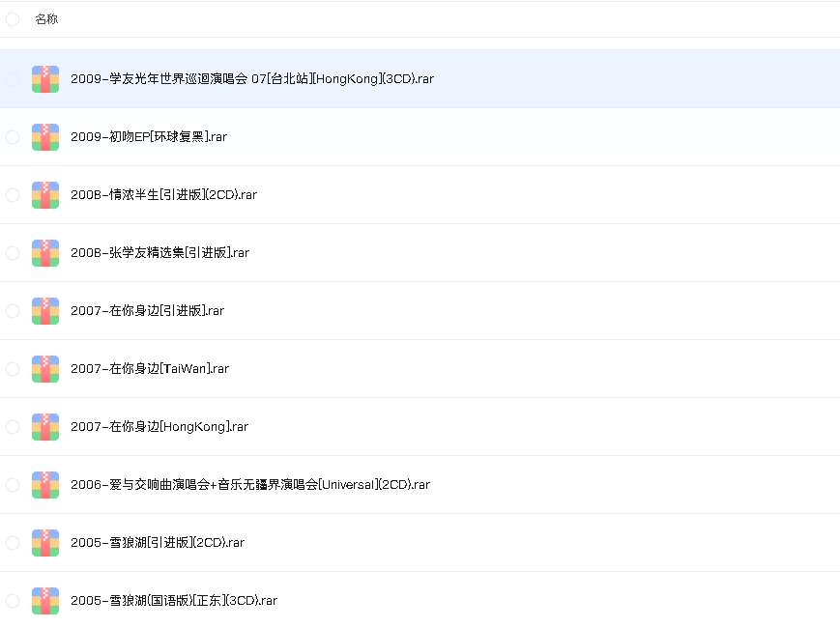Select checkbox for 2009-初吻EP[环球复黑].rar
This screenshot has height=628, width=840.
click(13, 137)
